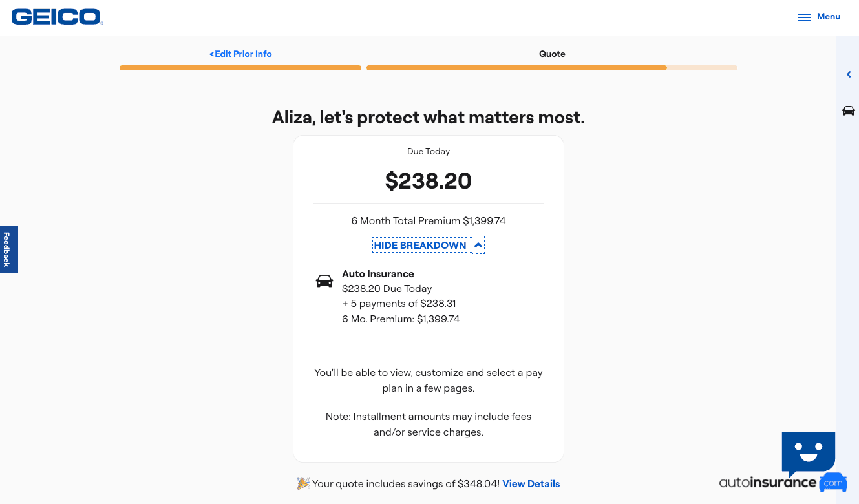Collapse the breakdown using the upward chevron
Screen dimensions: 859x504
click(x=477, y=245)
